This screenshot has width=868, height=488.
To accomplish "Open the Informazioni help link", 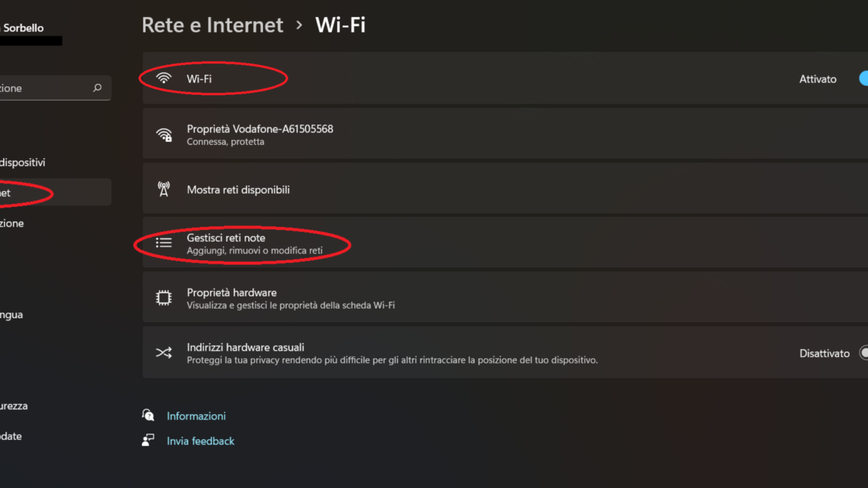I will click(x=196, y=416).
